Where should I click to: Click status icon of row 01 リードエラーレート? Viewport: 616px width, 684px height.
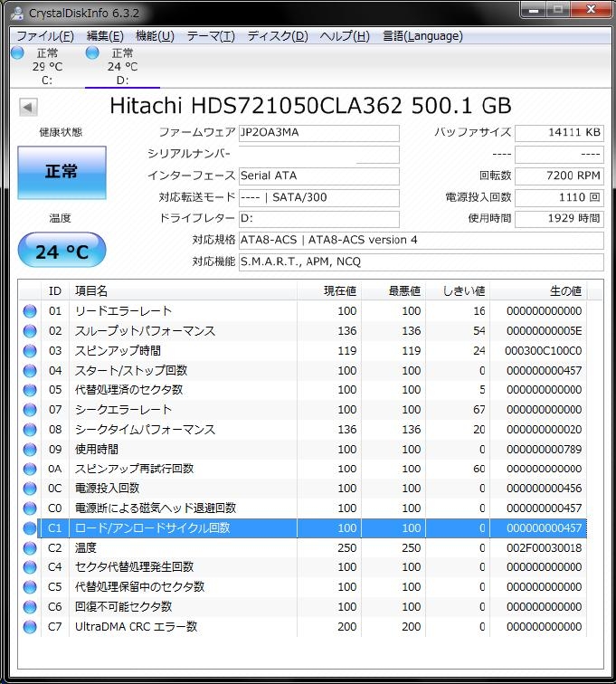click(x=30, y=311)
